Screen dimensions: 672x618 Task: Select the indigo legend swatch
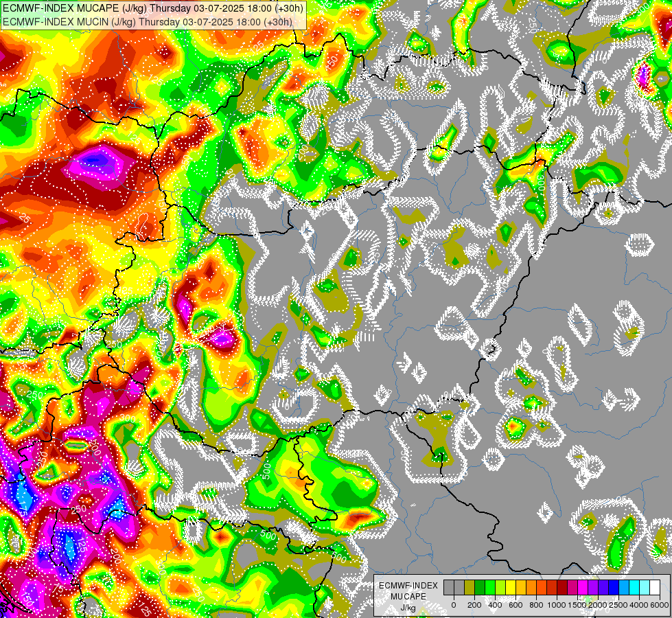click(x=604, y=587)
